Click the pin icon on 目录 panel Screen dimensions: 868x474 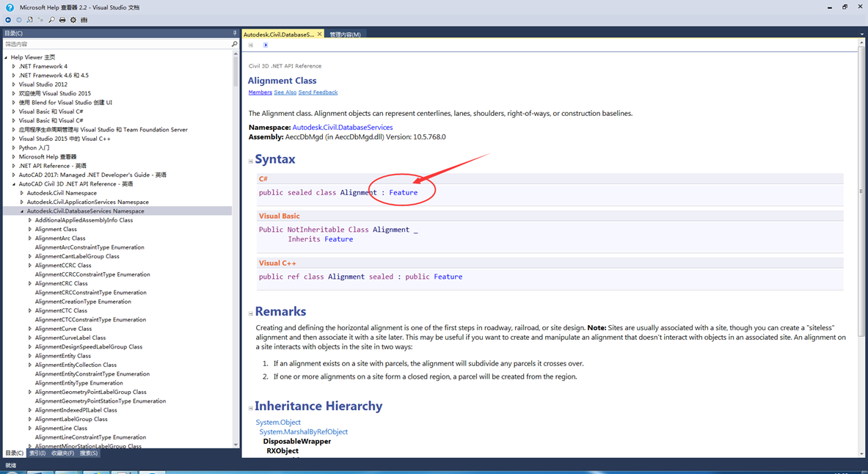click(x=235, y=33)
